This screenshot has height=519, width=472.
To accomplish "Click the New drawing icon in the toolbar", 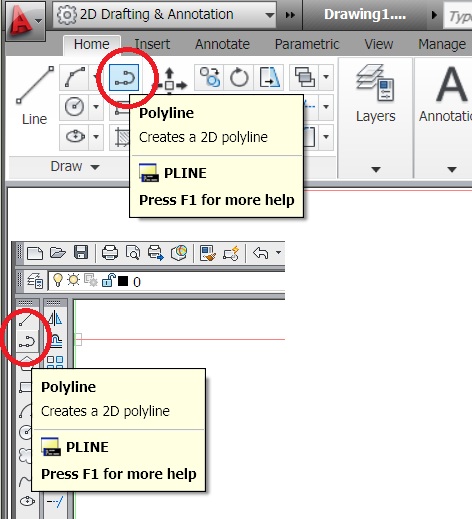I will 35,253.
